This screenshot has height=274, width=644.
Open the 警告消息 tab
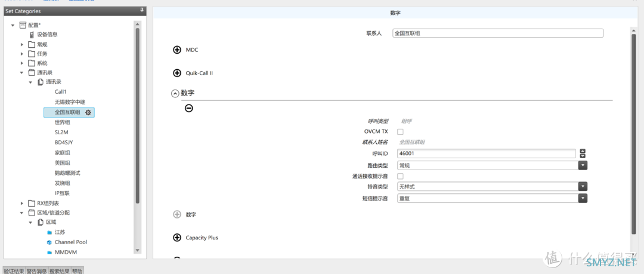point(36,271)
